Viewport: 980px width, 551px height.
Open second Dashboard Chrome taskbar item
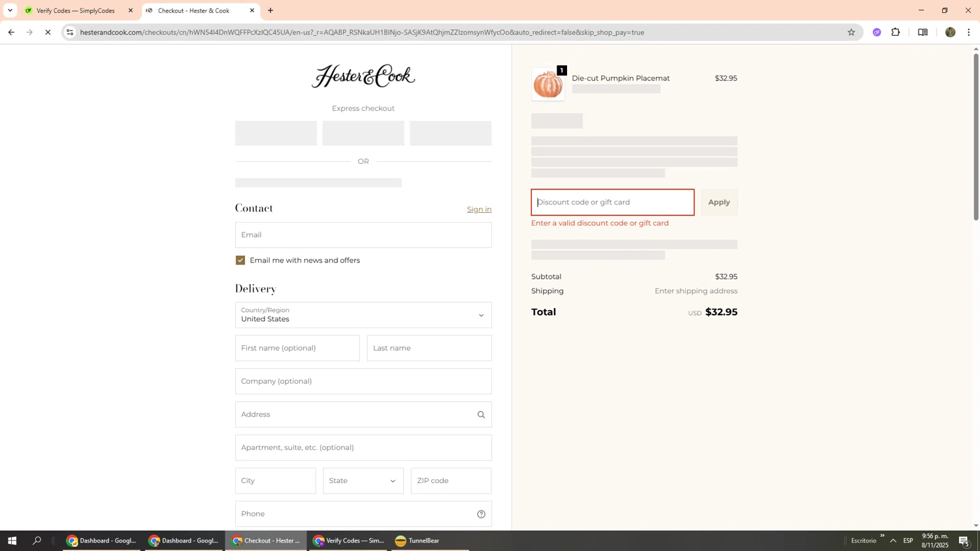[x=184, y=541]
